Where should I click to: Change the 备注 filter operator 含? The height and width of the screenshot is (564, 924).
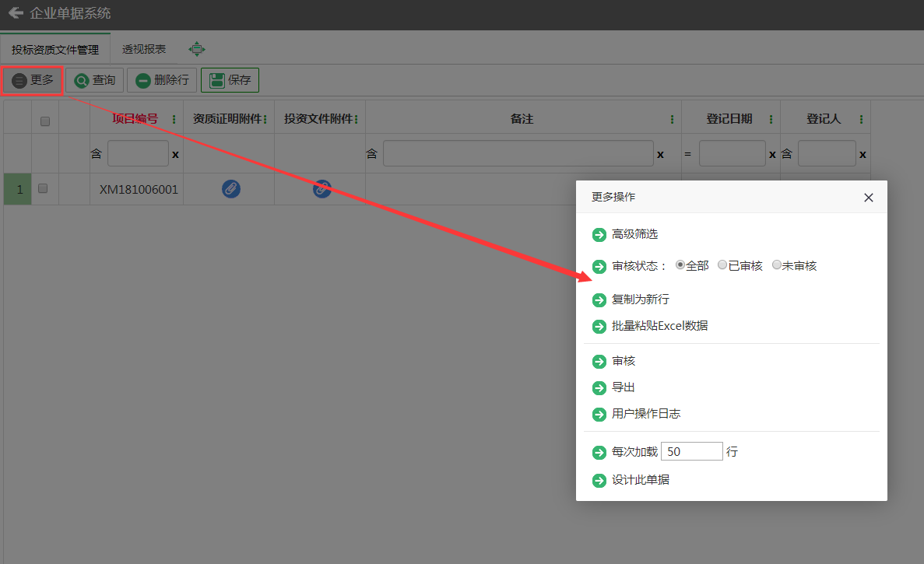371,154
